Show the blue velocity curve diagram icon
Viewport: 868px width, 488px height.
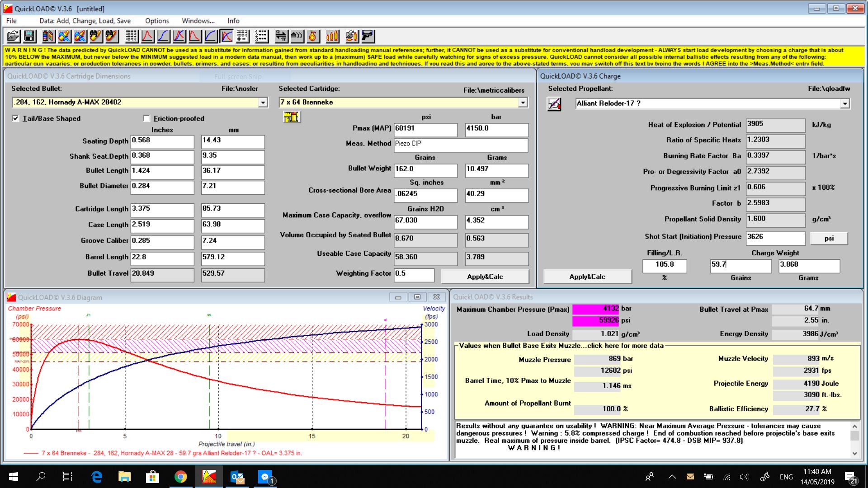coord(163,36)
